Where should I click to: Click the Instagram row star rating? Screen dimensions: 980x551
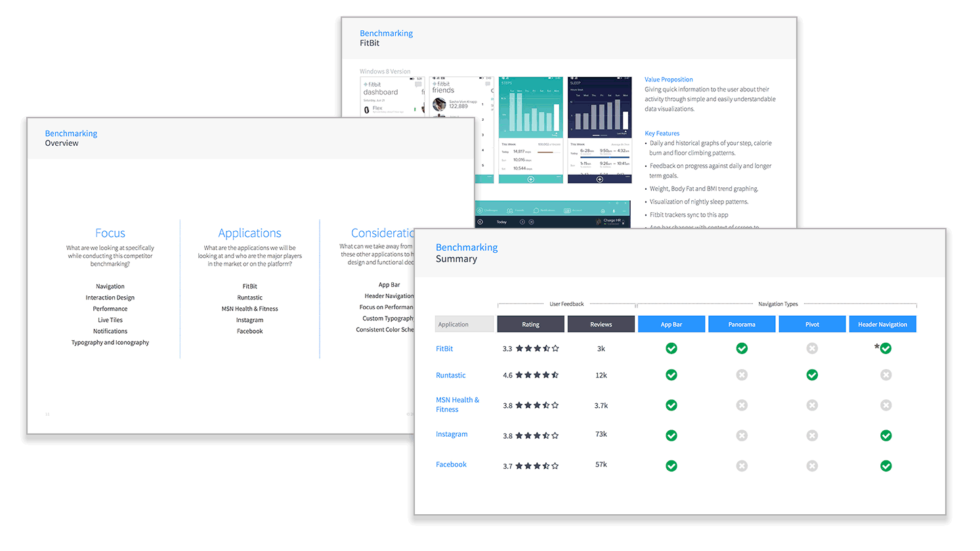click(537, 435)
